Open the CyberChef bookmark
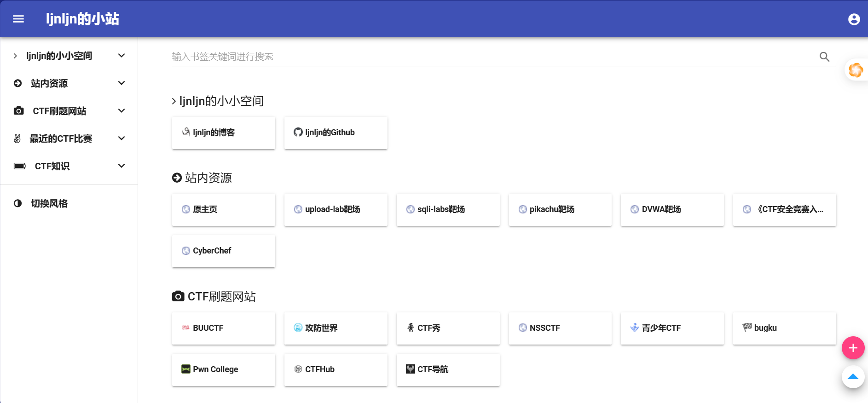The height and width of the screenshot is (403, 868). [x=224, y=251]
